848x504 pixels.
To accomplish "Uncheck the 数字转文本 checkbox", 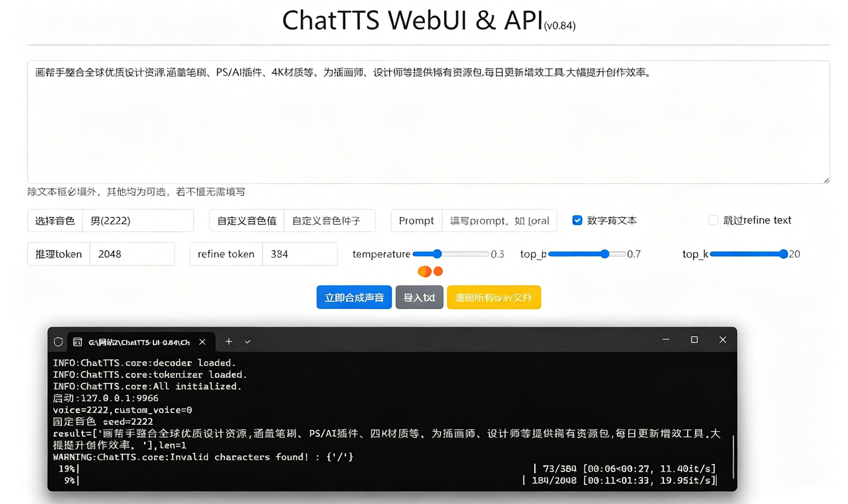I will pyautogui.click(x=577, y=220).
